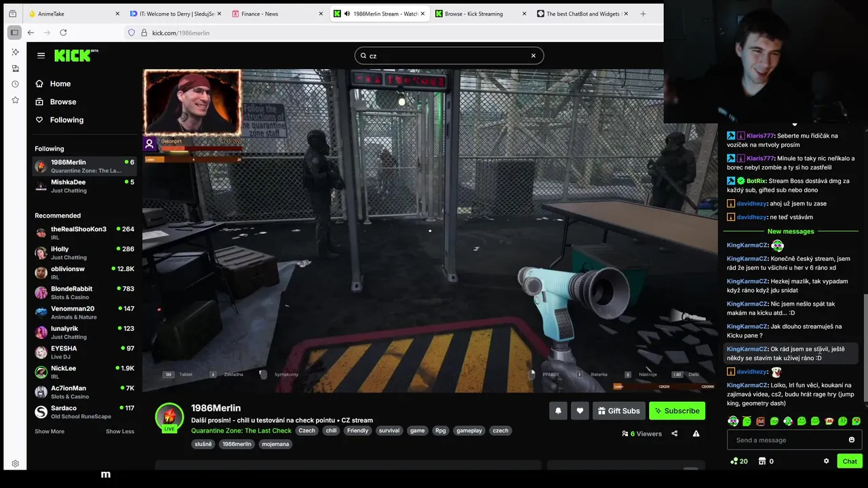Close the AnimeTake tab
Screen dimensions: 868x488
point(117,14)
